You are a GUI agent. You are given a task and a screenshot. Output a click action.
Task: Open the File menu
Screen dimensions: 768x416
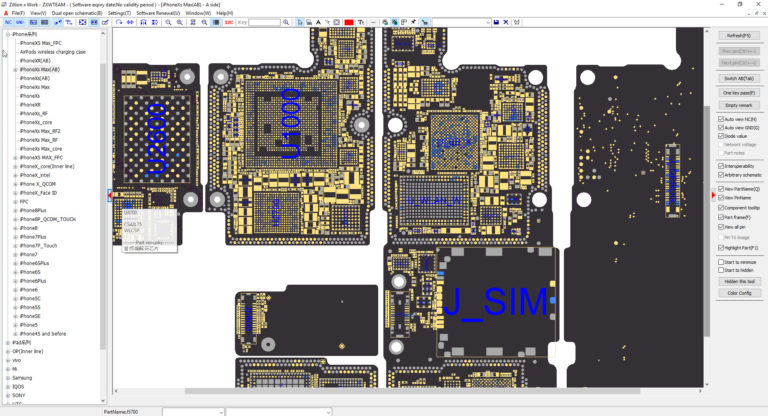point(18,13)
